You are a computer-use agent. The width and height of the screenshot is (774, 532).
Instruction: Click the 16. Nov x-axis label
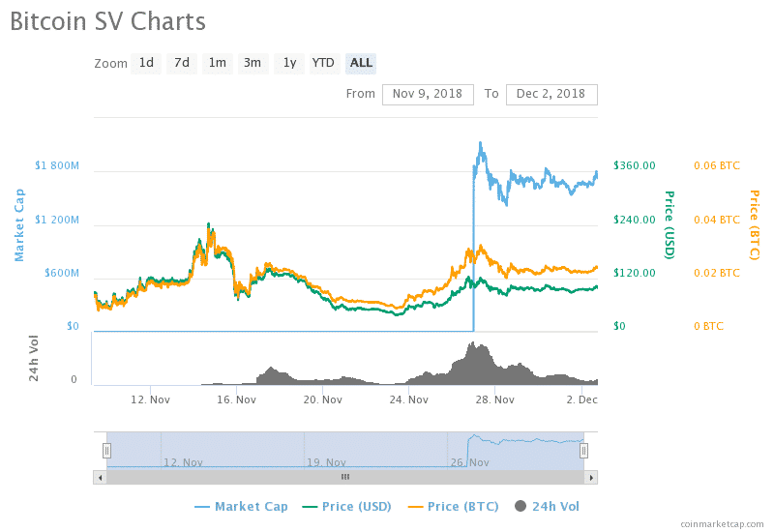[236, 399]
